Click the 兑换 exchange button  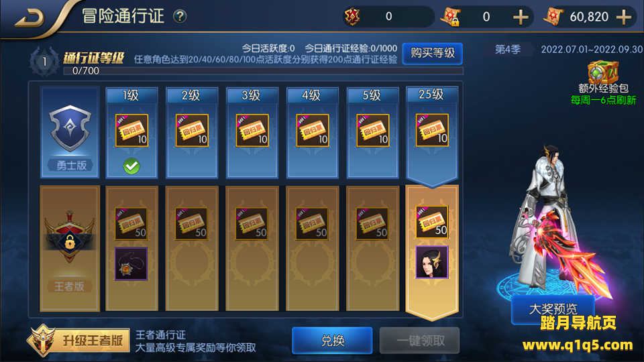(332, 341)
